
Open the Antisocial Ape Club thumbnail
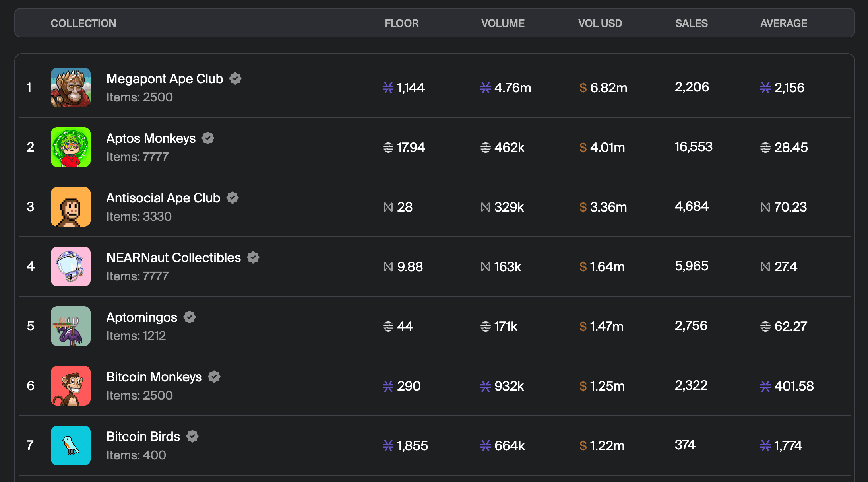click(71, 207)
